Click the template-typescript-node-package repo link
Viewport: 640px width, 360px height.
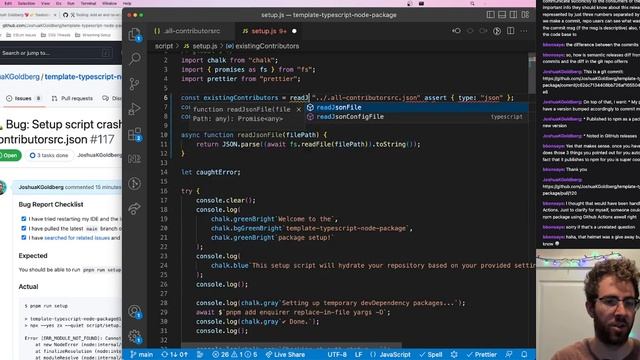click(x=83, y=77)
